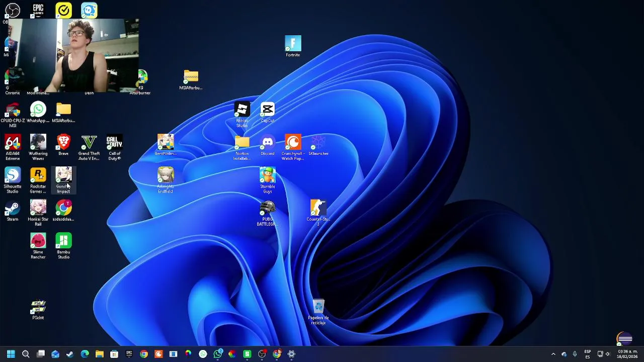Open taskbar Search

coord(26,354)
